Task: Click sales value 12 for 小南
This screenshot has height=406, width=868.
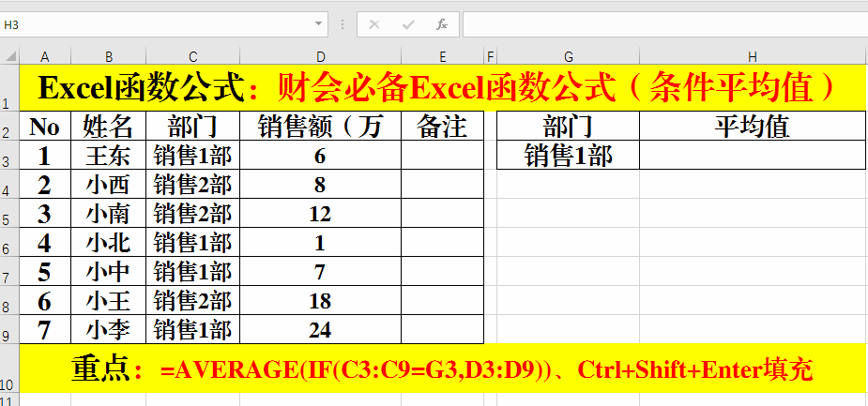Action: (321, 213)
